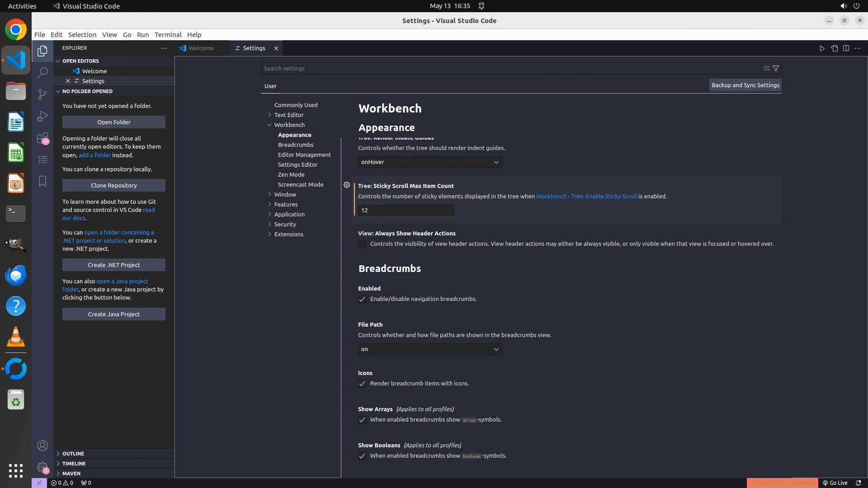Open the Run and Debug view

(42, 116)
